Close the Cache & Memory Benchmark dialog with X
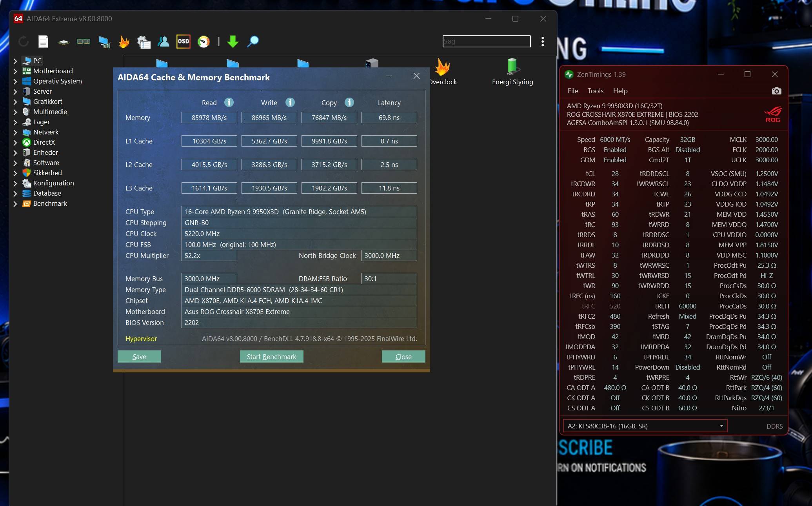 click(416, 76)
